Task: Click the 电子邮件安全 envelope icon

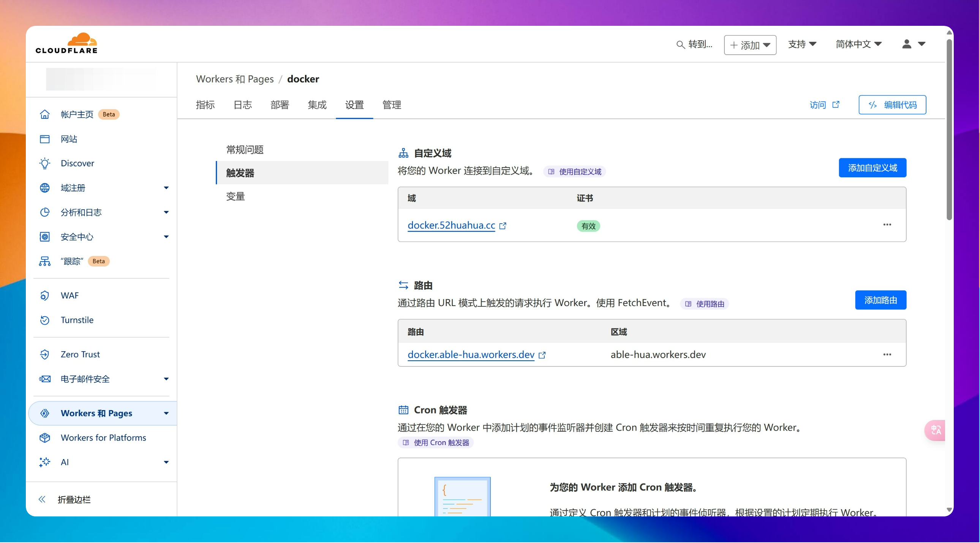Action: click(x=44, y=379)
